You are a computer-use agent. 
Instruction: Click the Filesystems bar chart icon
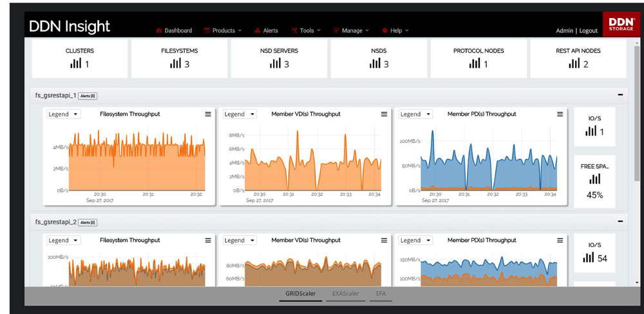pyautogui.click(x=175, y=63)
